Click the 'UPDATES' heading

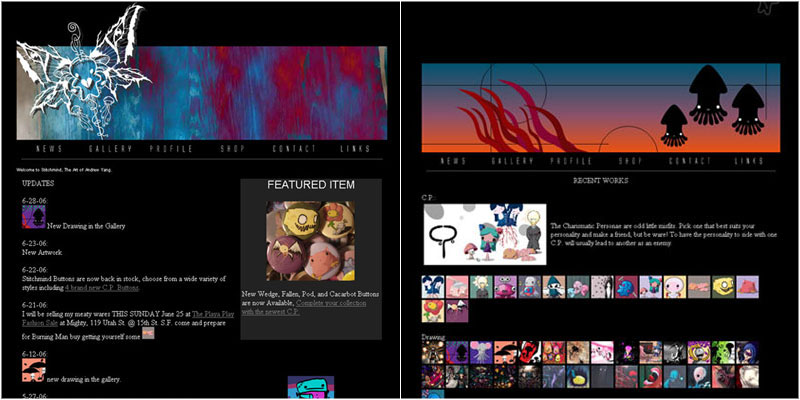[38, 183]
